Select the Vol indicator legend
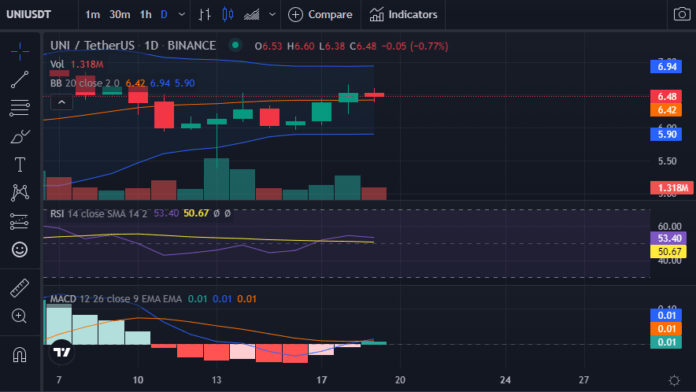This screenshot has height=392, width=696. [x=57, y=64]
